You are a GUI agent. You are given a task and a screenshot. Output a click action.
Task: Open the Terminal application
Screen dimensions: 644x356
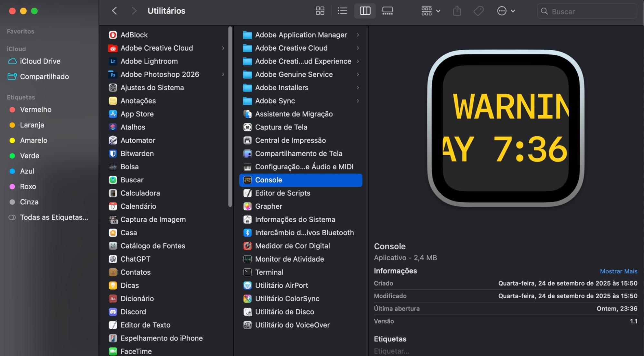point(269,272)
